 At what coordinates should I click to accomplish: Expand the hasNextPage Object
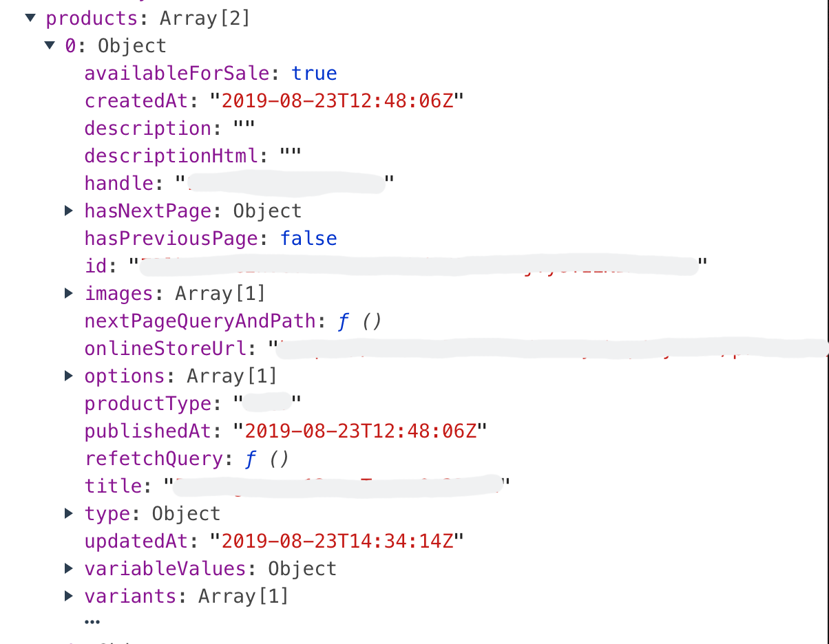(67, 211)
